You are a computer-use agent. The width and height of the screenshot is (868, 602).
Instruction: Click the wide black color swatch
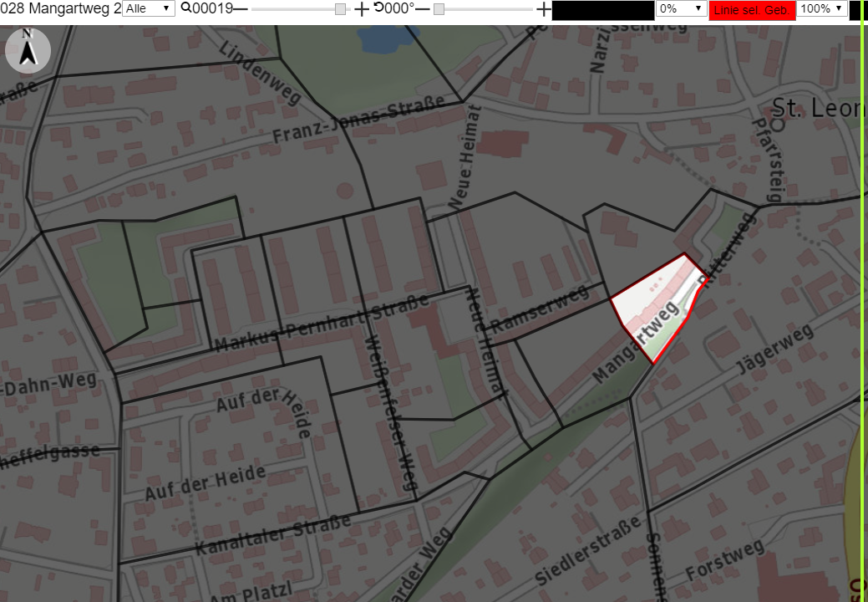point(603,11)
